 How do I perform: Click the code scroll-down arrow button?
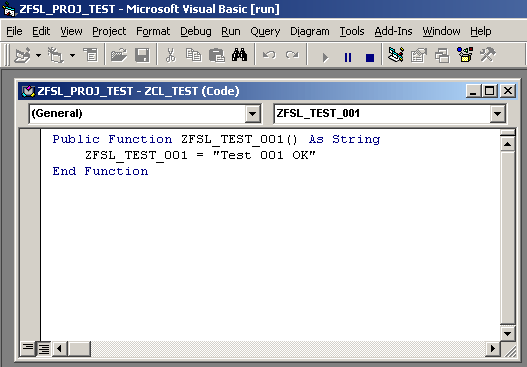[508, 333]
